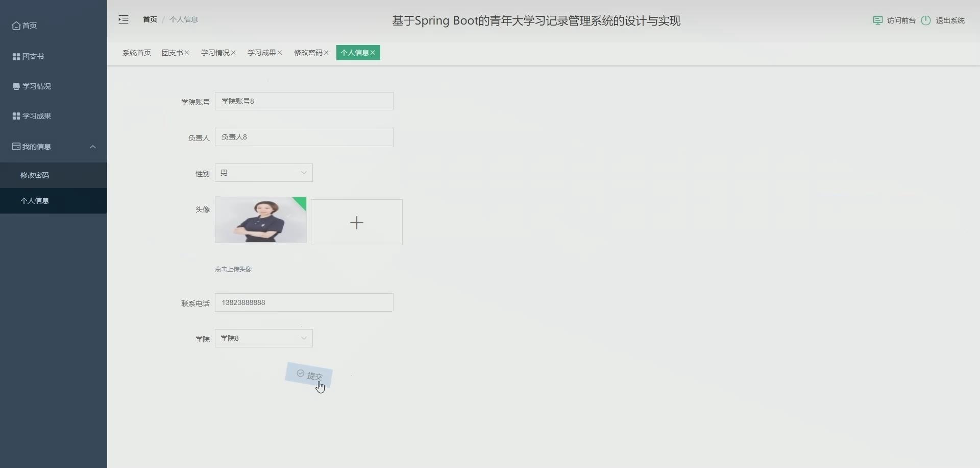Open 个人信息 in the sidebar submenu
980x468 pixels.
coord(54,201)
